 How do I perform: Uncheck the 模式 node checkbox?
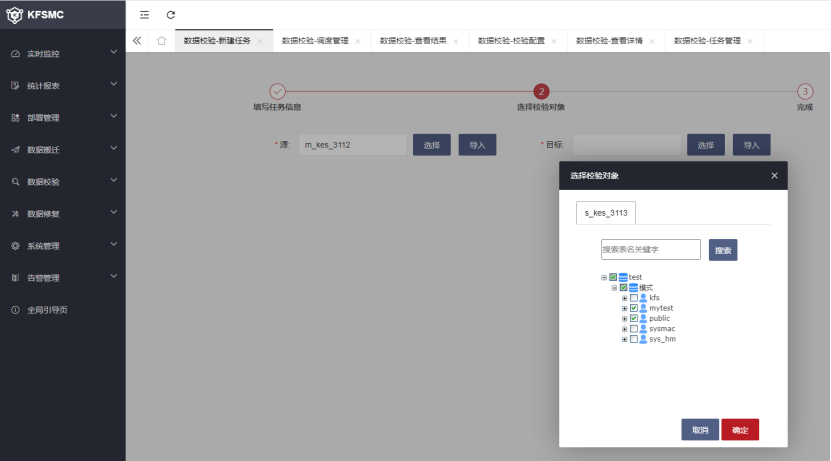[x=623, y=288]
